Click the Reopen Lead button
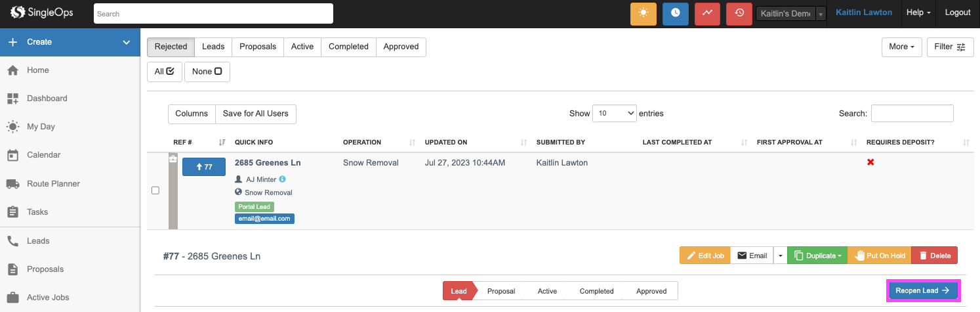This screenshot has width=980, height=312. [x=923, y=290]
